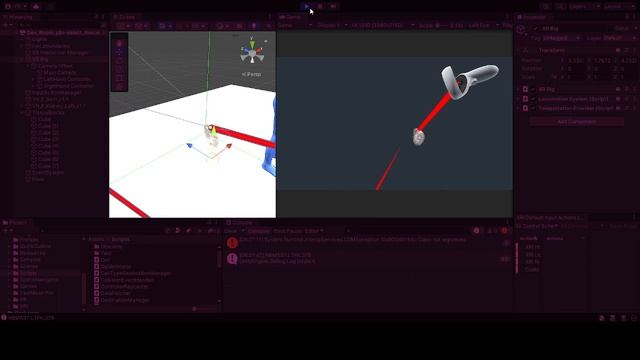Viewport: 640px width, 360px height.
Task: Toggle console error count filter
Action: [x=506, y=231]
